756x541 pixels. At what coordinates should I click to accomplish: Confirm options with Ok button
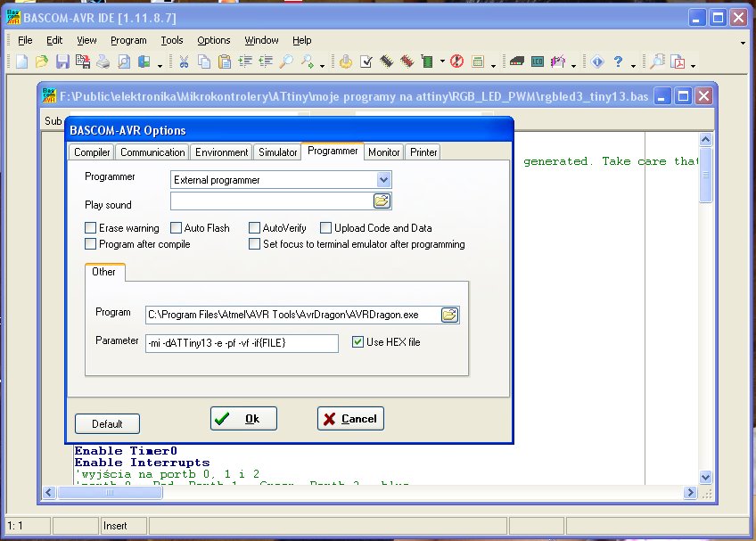pyautogui.click(x=243, y=419)
